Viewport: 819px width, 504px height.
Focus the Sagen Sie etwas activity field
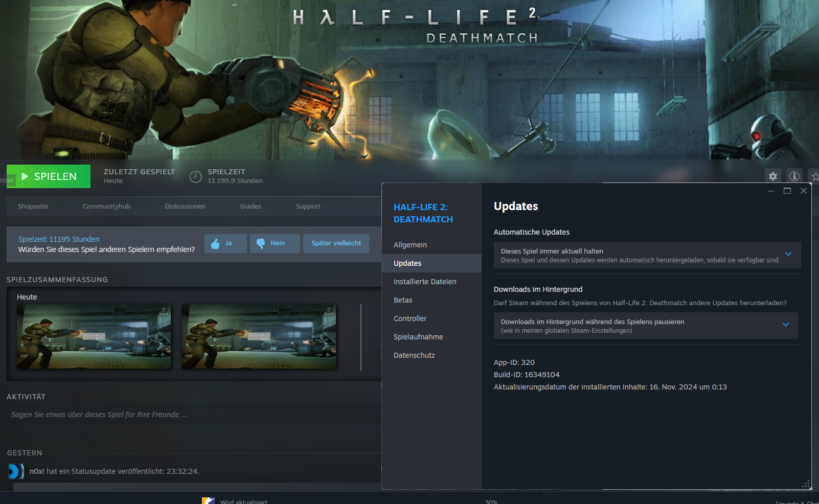point(194,415)
